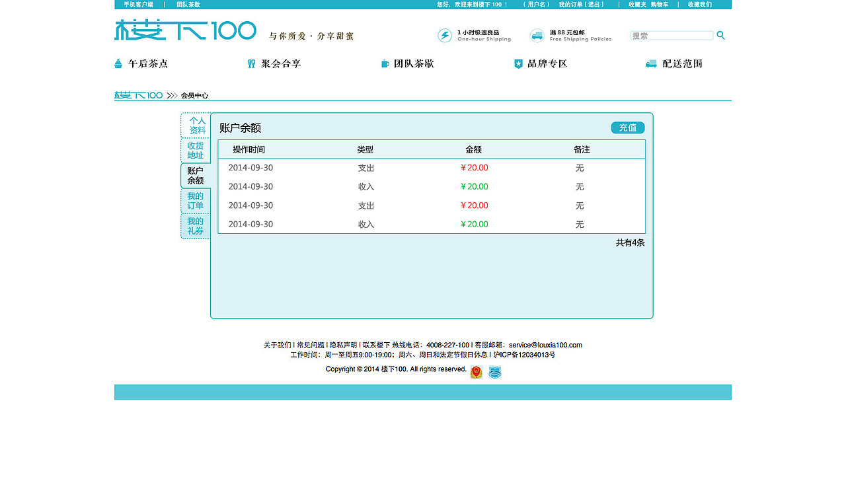This screenshot has width=846, height=504.
Task: Click the 手机客户端 top bar link
Action: (138, 5)
